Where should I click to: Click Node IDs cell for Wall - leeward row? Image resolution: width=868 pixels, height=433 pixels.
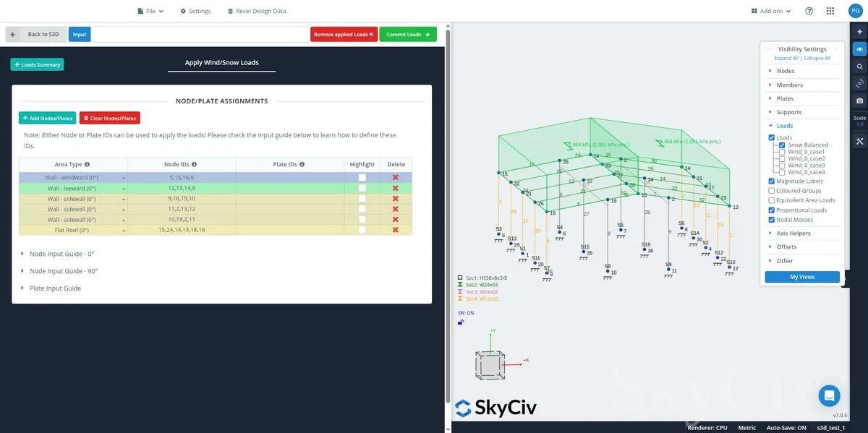[x=182, y=188]
